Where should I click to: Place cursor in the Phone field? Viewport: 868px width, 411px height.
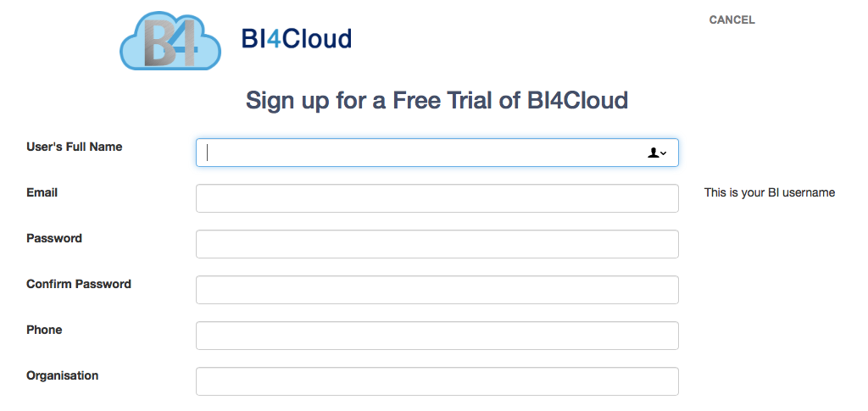437,336
